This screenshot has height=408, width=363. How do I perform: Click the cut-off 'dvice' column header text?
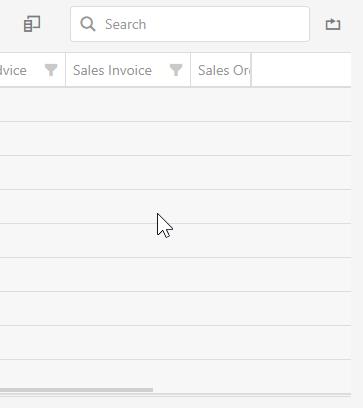pyautogui.click(x=13, y=70)
